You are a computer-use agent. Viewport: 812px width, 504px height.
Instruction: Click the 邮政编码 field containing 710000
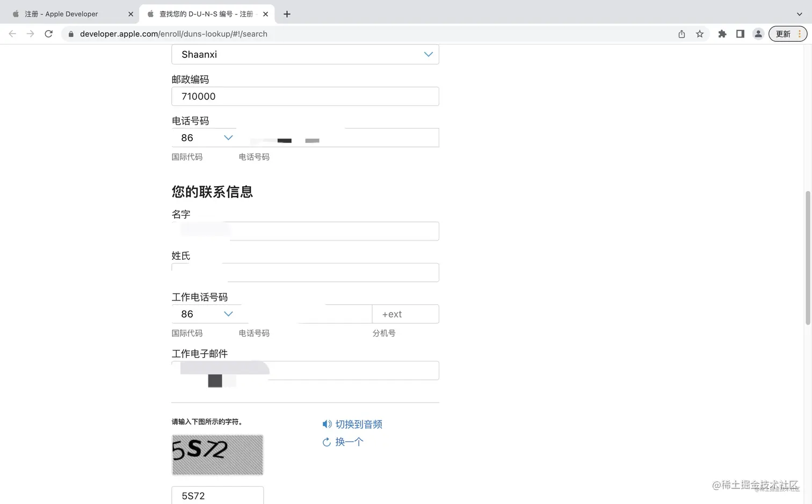305,96
